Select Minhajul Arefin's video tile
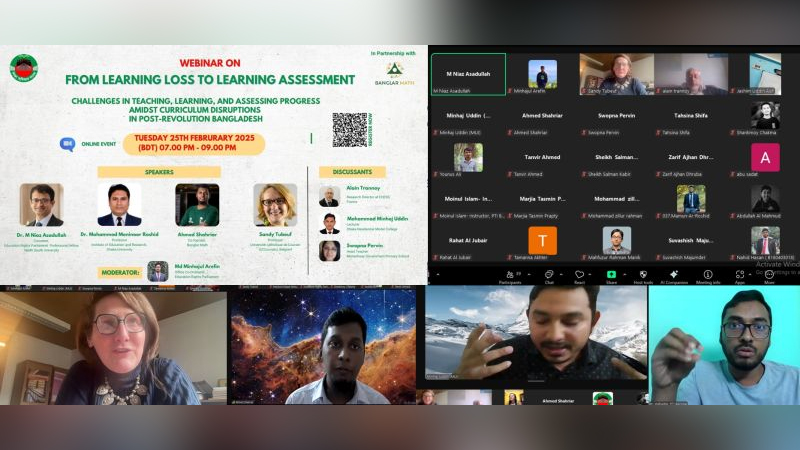800x450 pixels. pos(542,74)
